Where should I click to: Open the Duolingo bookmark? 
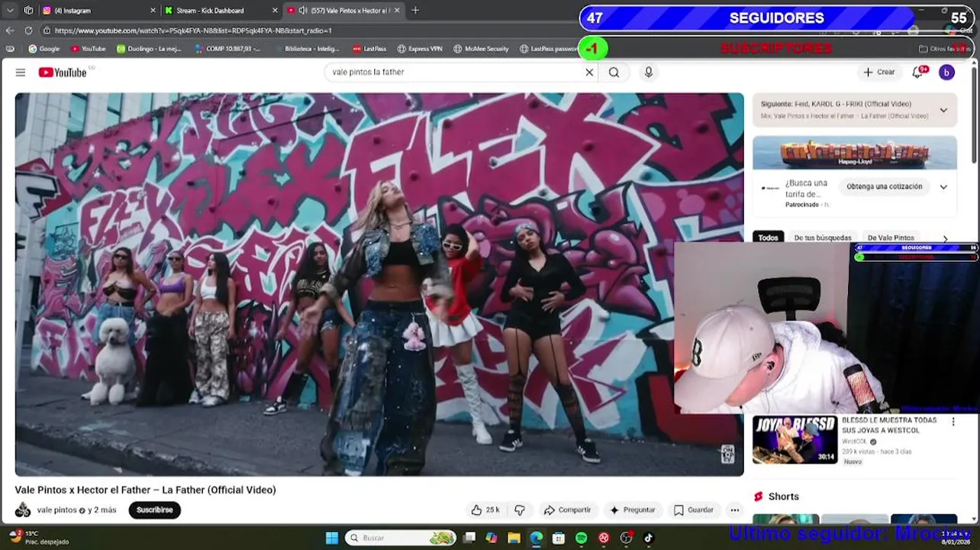coord(149,49)
